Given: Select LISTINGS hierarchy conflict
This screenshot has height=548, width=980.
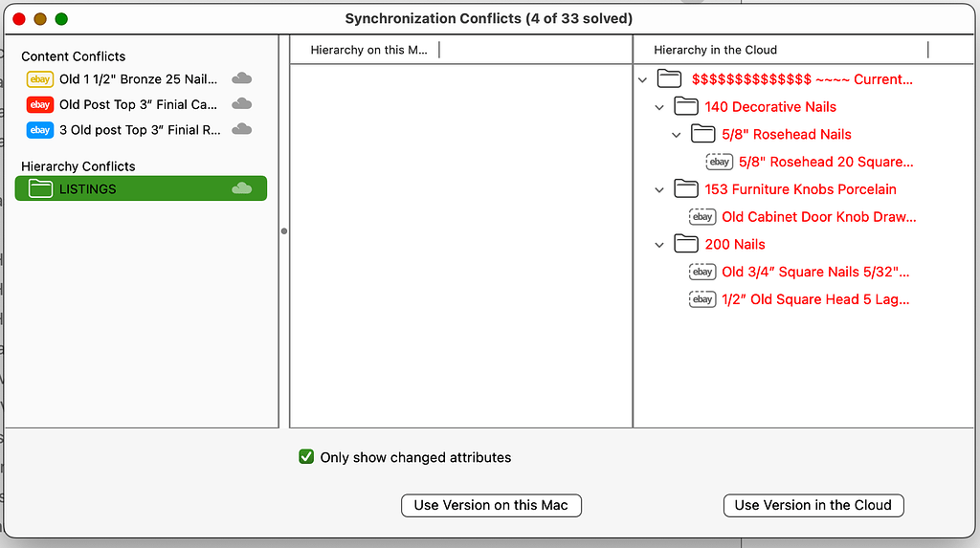Looking at the screenshot, I should click(x=141, y=188).
